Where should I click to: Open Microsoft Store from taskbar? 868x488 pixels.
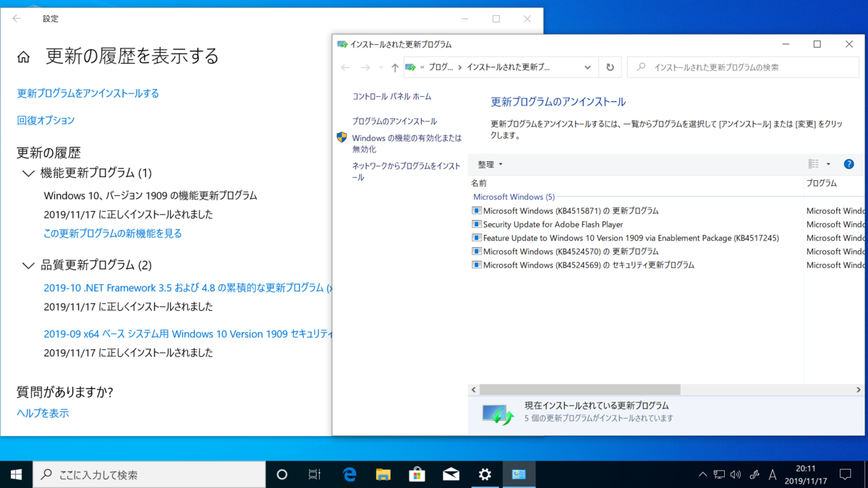(x=417, y=475)
